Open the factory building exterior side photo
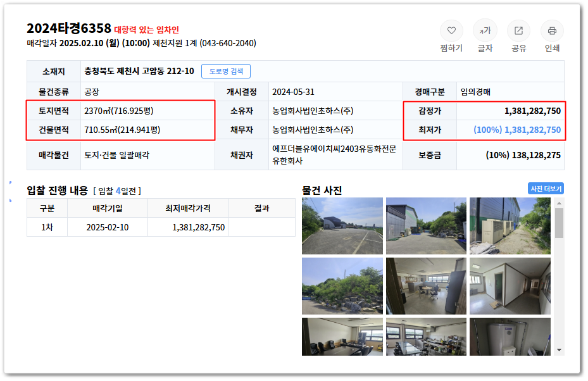Screen dimensions: 588x381 (x=426, y=226)
